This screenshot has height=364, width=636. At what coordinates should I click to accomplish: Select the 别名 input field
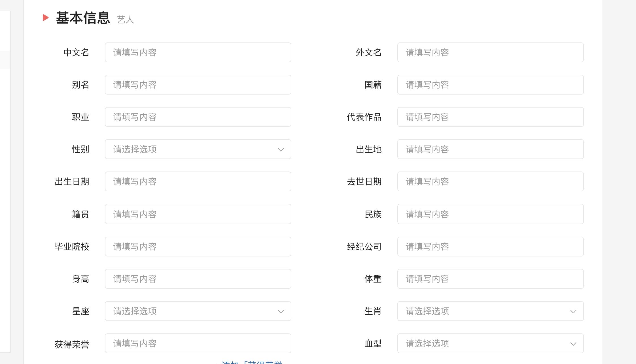pyautogui.click(x=198, y=85)
